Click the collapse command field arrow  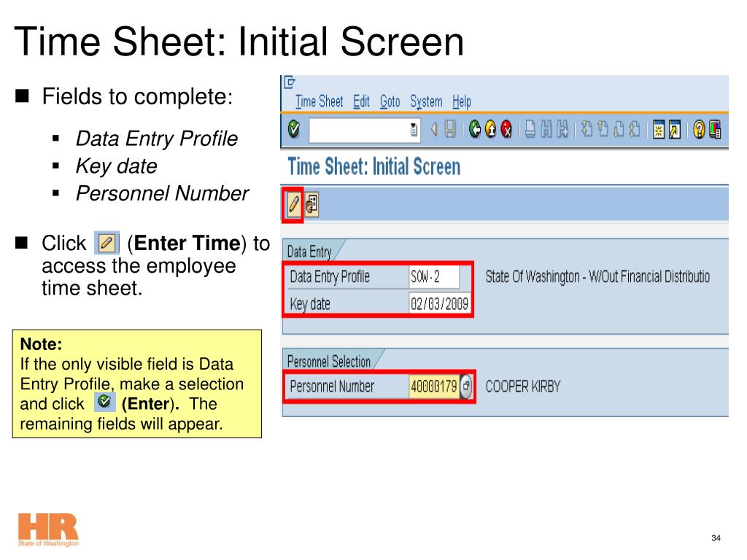(433, 130)
